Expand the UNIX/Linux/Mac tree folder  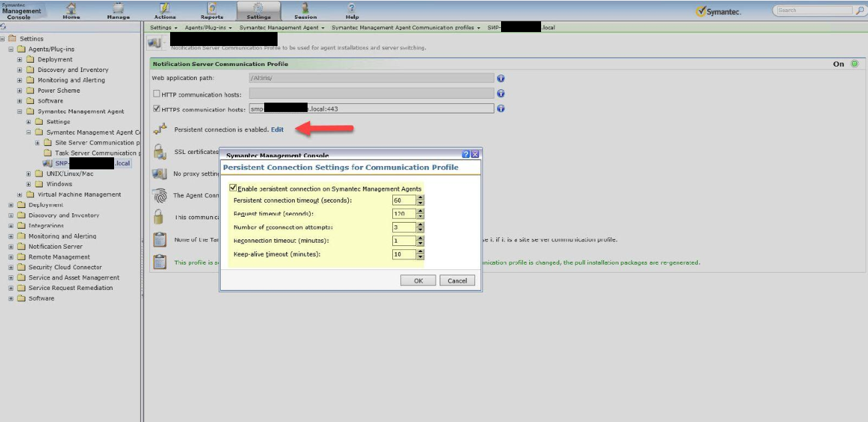tap(29, 174)
